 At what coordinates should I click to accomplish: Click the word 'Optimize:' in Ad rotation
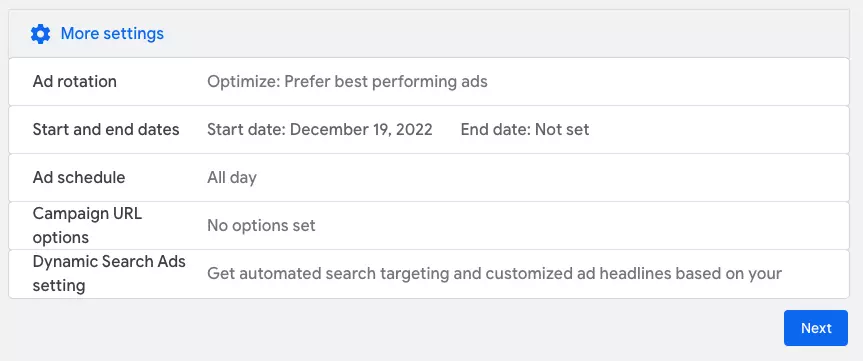[243, 81]
